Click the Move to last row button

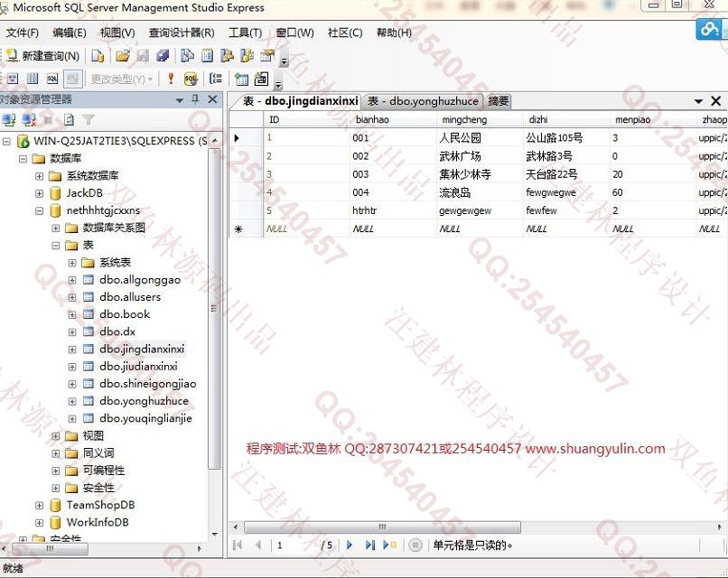(369, 545)
